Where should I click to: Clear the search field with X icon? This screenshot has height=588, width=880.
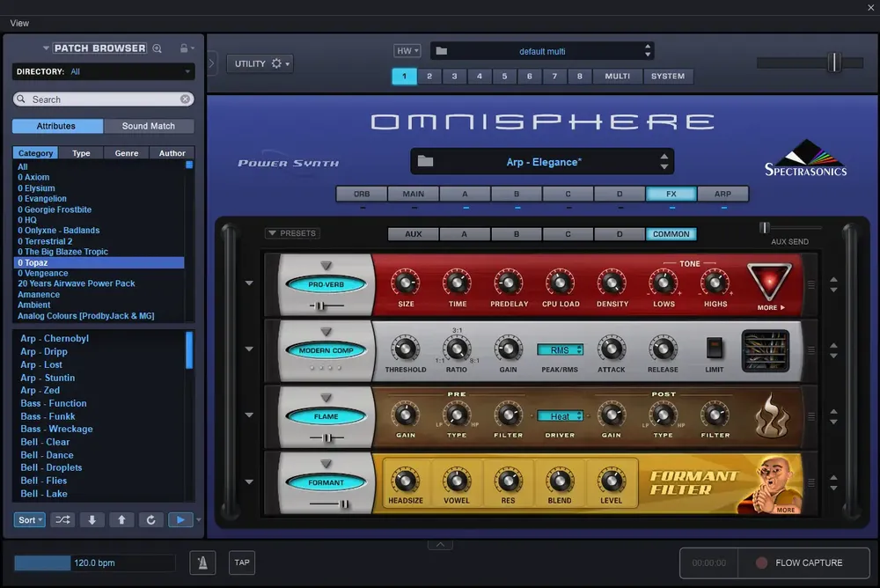[x=185, y=99]
